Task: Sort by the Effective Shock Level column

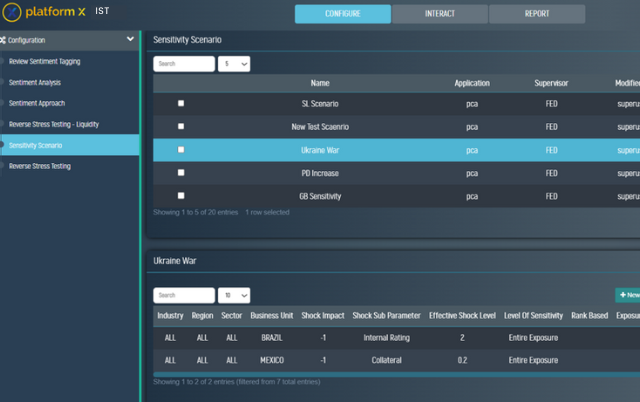Action: click(x=463, y=315)
